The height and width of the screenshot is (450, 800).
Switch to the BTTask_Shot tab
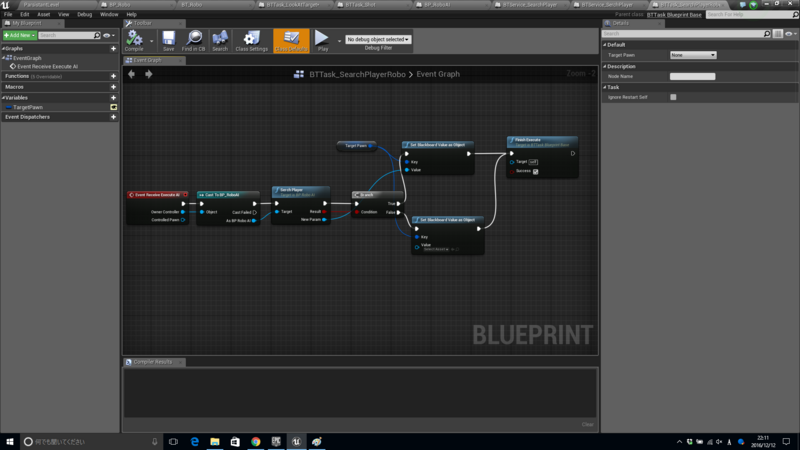click(x=360, y=5)
